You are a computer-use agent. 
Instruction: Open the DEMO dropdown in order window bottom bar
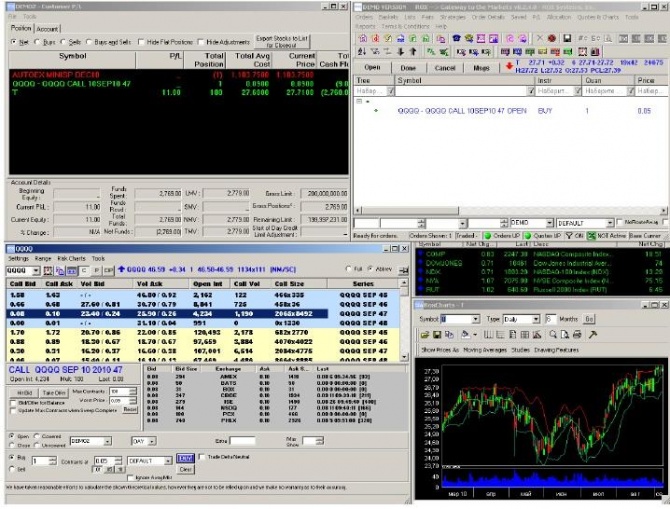[550, 223]
